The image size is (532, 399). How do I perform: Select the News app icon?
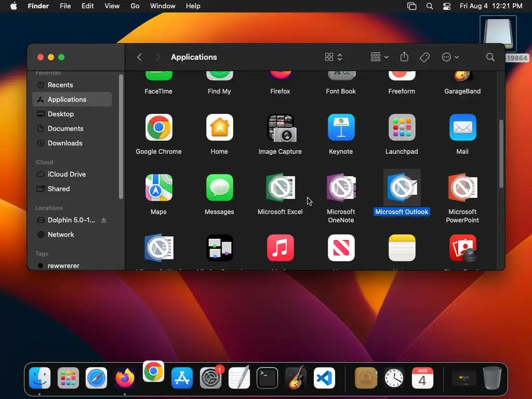click(341, 248)
